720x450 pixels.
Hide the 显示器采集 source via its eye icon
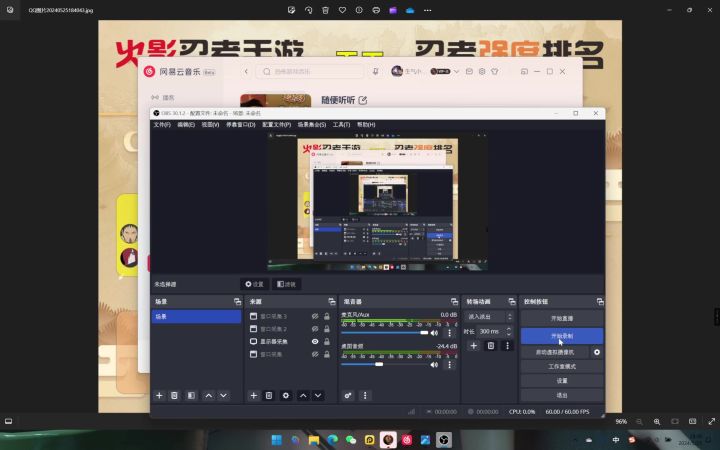(x=315, y=342)
